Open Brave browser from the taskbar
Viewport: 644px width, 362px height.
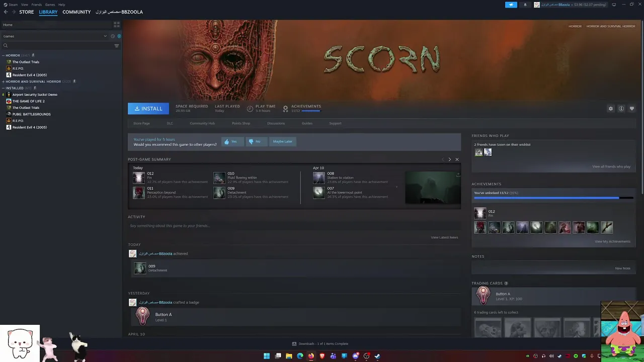click(x=322, y=356)
